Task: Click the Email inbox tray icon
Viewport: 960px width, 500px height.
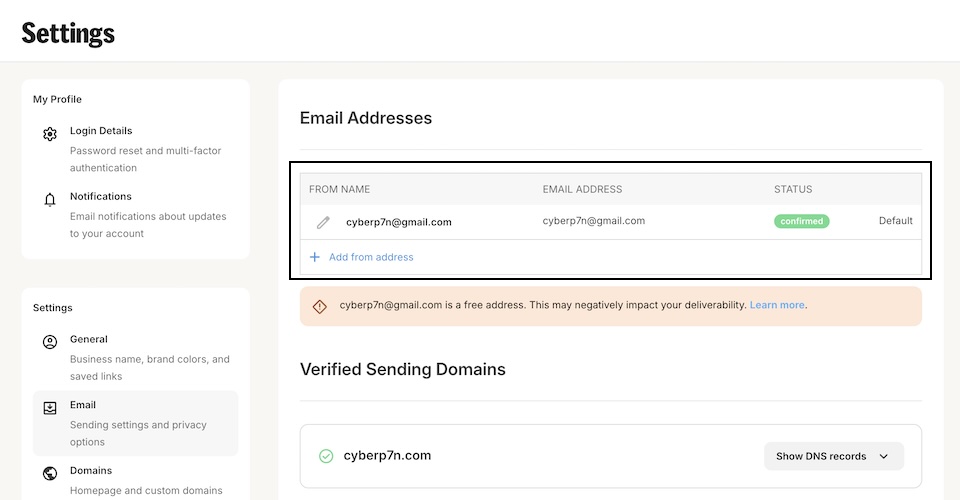Action: (x=50, y=408)
